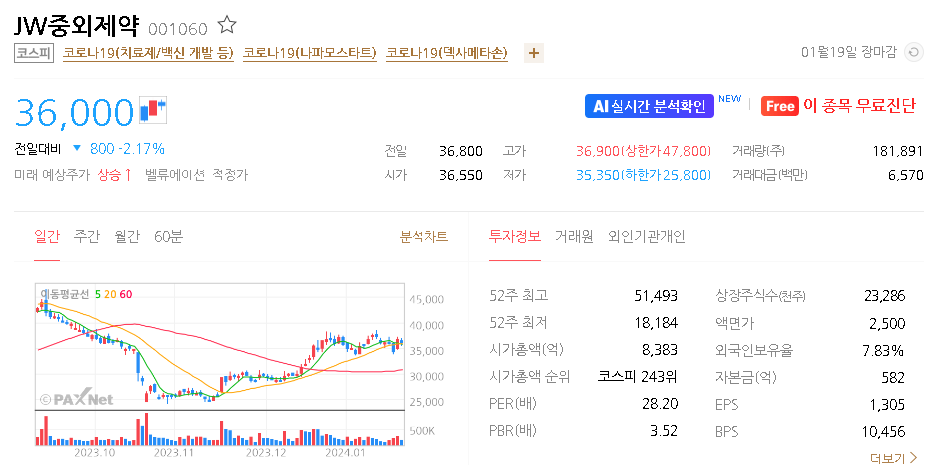The width and height of the screenshot is (927, 476).
Task: Click the daily price chart thumbnail
Action: (220, 365)
